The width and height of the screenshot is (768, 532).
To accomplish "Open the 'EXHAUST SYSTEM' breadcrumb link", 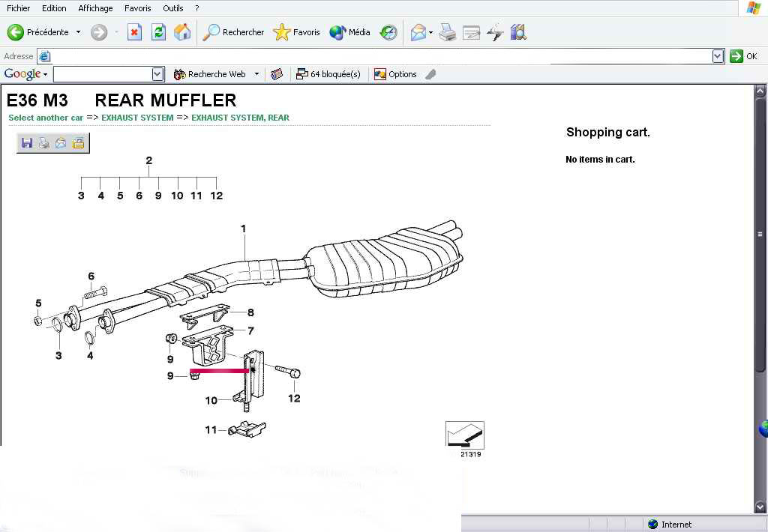I will 138,118.
